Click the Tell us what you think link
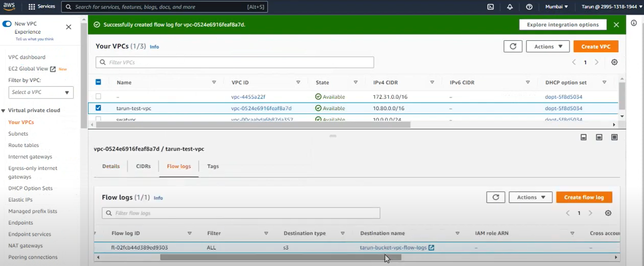The height and width of the screenshot is (266, 644). tap(35, 39)
